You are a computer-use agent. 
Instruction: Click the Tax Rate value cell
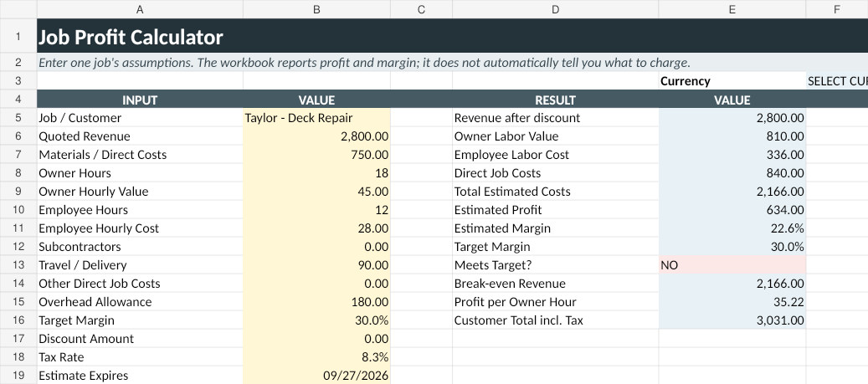316,357
